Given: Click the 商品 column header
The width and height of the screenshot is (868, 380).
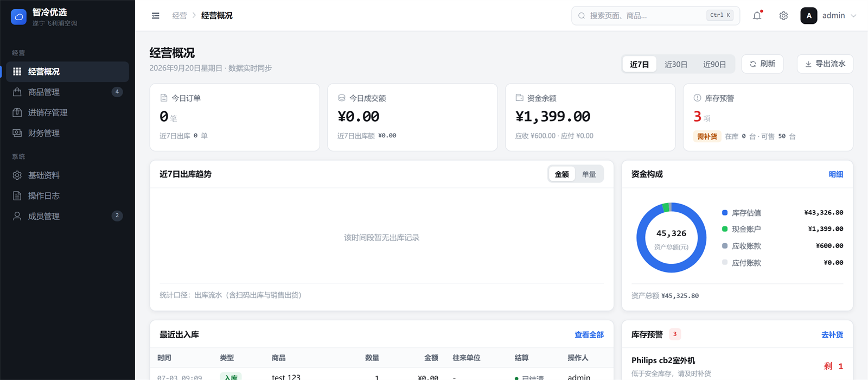Looking at the screenshot, I should pyautogui.click(x=279, y=358).
